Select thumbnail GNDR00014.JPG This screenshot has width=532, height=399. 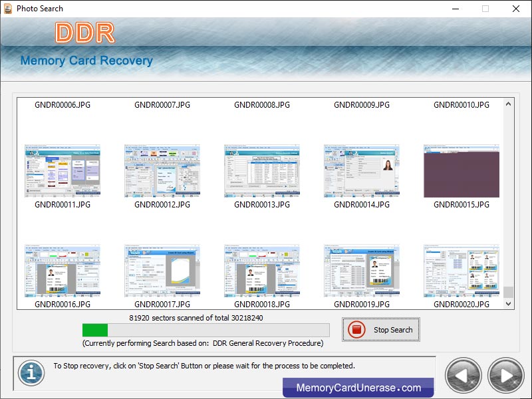(362, 171)
